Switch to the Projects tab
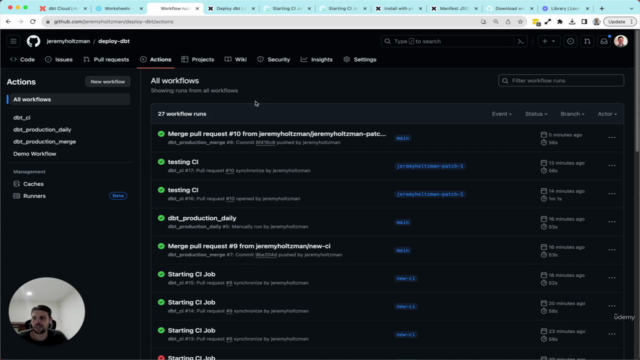Image resolution: width=640 pixels, height=360 pixels. pyautogui.click(x=198, y=60)
